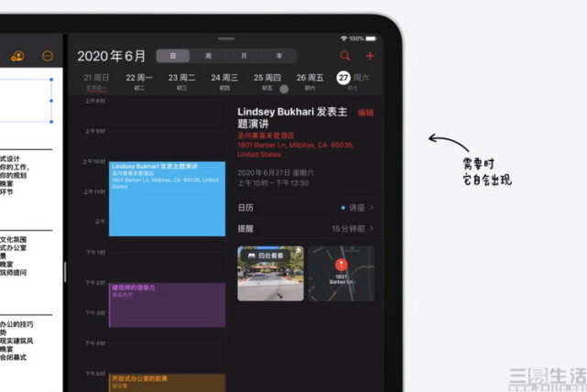Open the red 1801 Barber Ln address link
Image resolution: width=587 pixels, height=392 pixels.
coord(296,149)
